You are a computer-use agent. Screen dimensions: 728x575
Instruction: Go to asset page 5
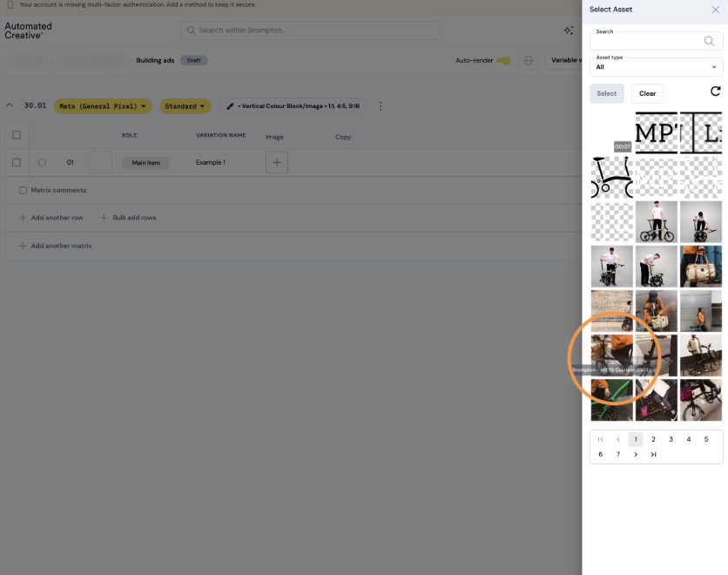[706, 439]
